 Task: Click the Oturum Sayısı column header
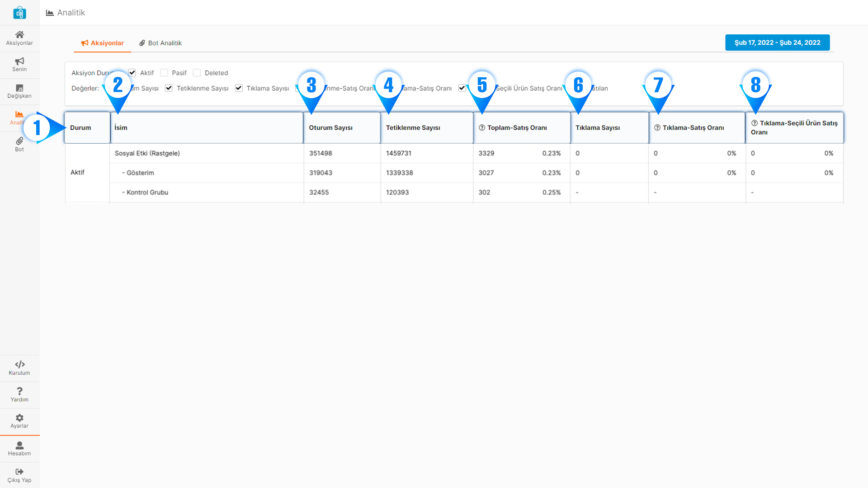(330, 128)
